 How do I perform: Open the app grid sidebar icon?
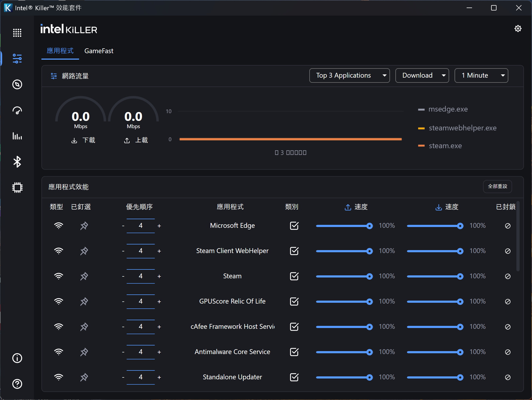click(x=17, y=33)
